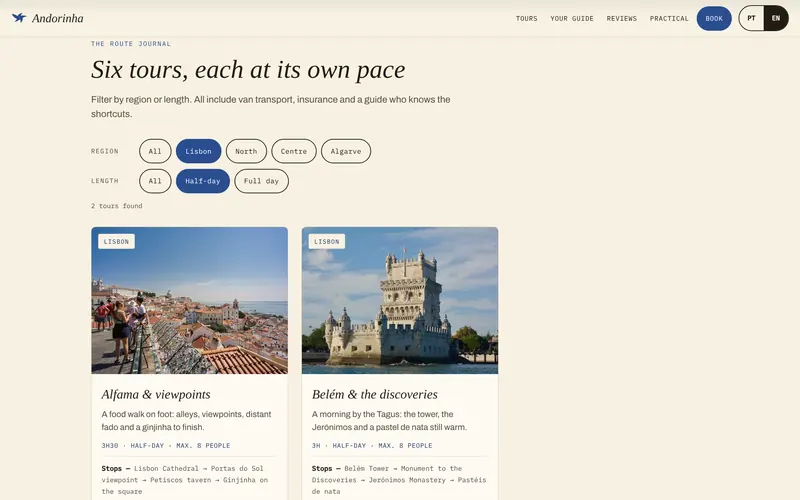This screenshot has width=800, height=500.
Task: Click the Alfama stops list starting 'Lisbon Cathedral'
Action: tap(185, 480)
